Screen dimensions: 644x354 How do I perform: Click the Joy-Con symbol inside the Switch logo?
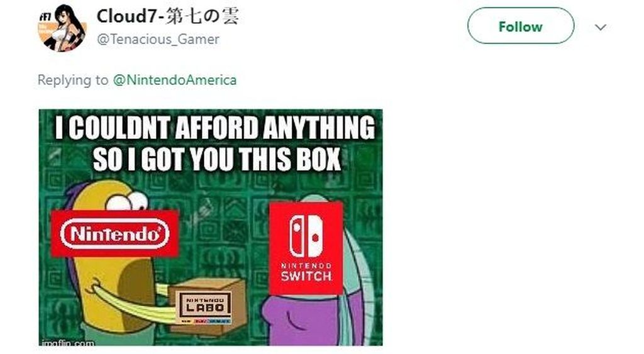pos(306,236)
